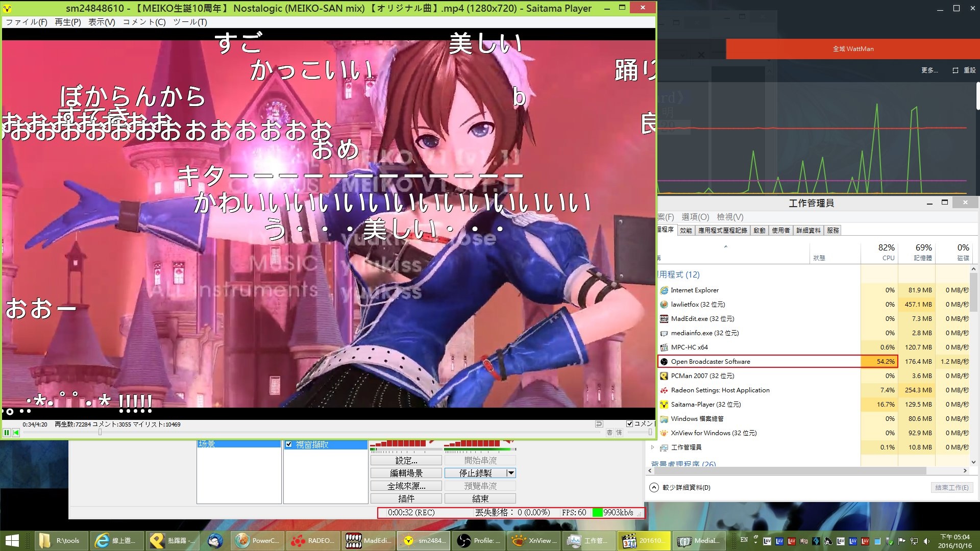980x551 pixels.
Task: Switch to the 應用程式歷程記錄 tab
Action: coord(723,231)
